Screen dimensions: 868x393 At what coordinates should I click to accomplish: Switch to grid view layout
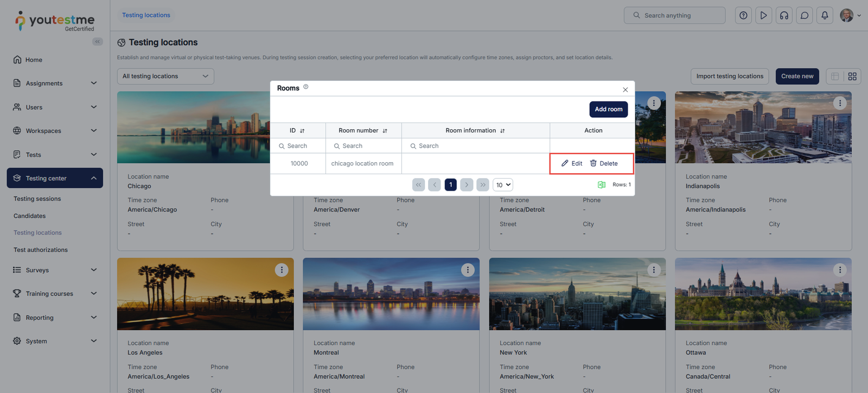(852, 77)
